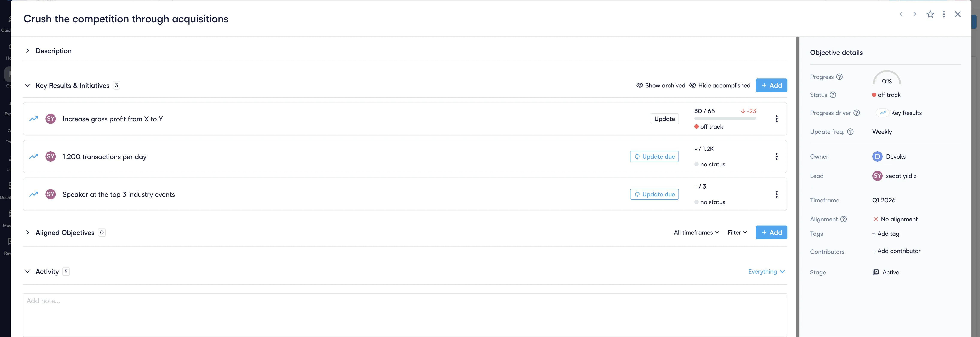Click Update due for Speaker key result

[654, 194]
